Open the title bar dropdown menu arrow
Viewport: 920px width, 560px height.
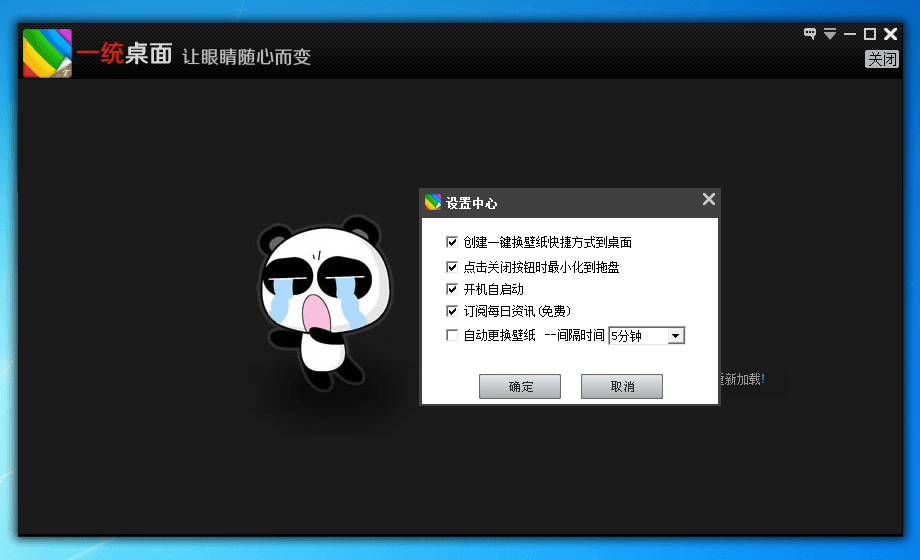(830, 33)
